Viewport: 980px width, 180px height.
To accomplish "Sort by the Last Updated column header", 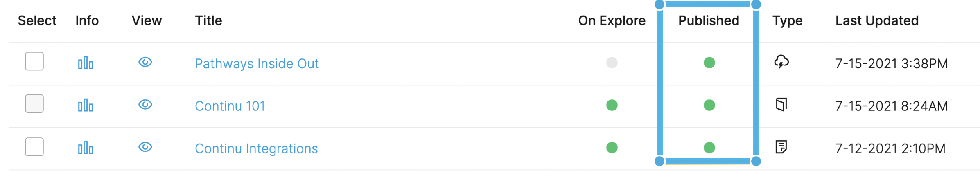I will [x=877, y=20].
